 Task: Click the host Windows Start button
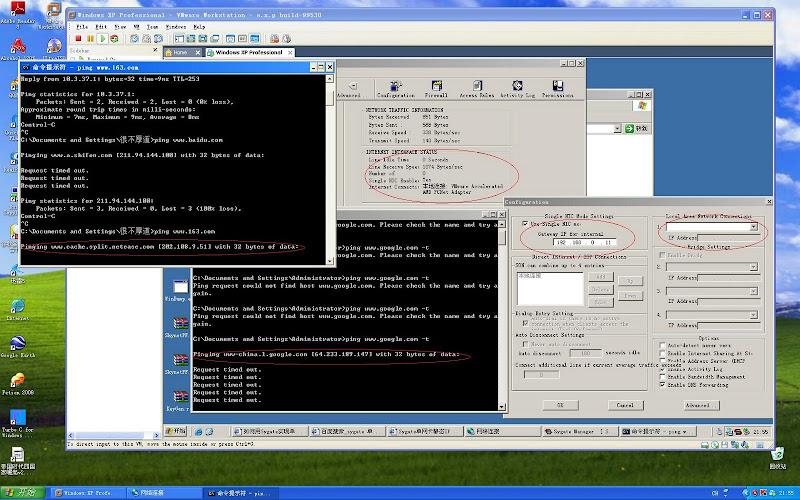pos(22,493)
